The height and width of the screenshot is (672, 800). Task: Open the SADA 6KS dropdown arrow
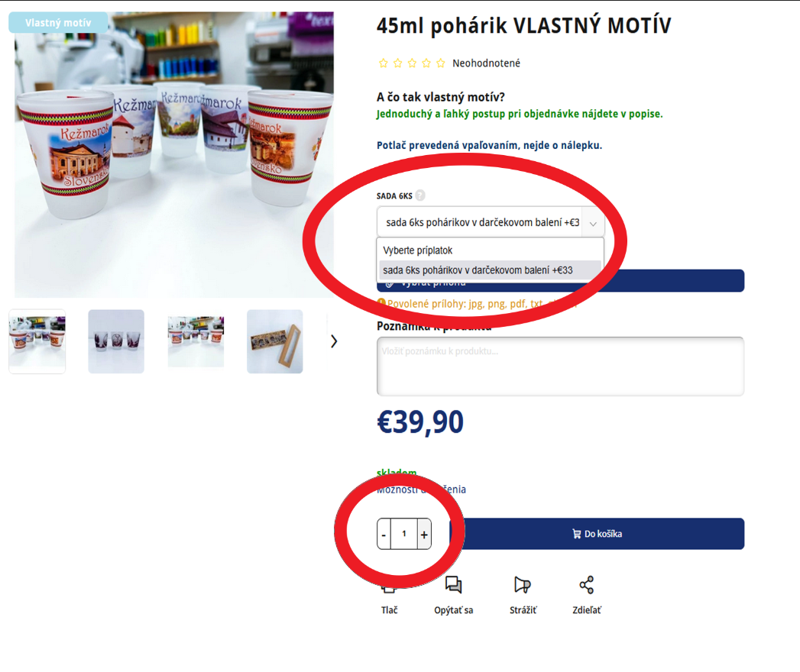593,223
